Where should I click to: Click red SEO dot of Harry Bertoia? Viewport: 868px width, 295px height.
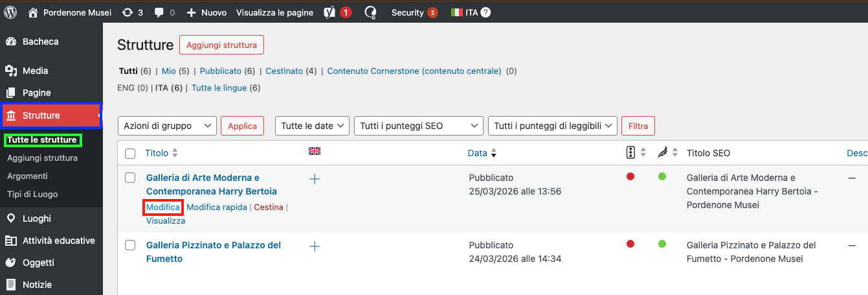pyautogui.click(x=630, y=176)
